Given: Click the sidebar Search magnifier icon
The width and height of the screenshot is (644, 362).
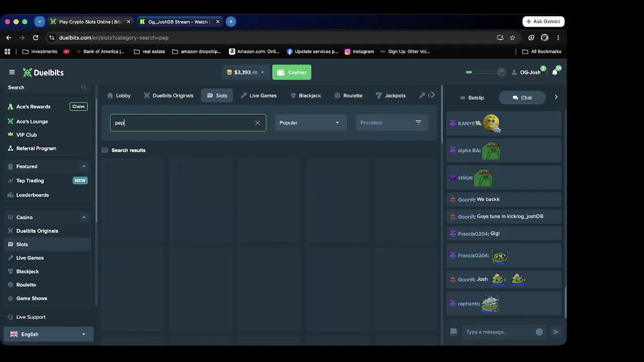Looking at the screenshot, I should pyautogui.click(x=84, y=87).
